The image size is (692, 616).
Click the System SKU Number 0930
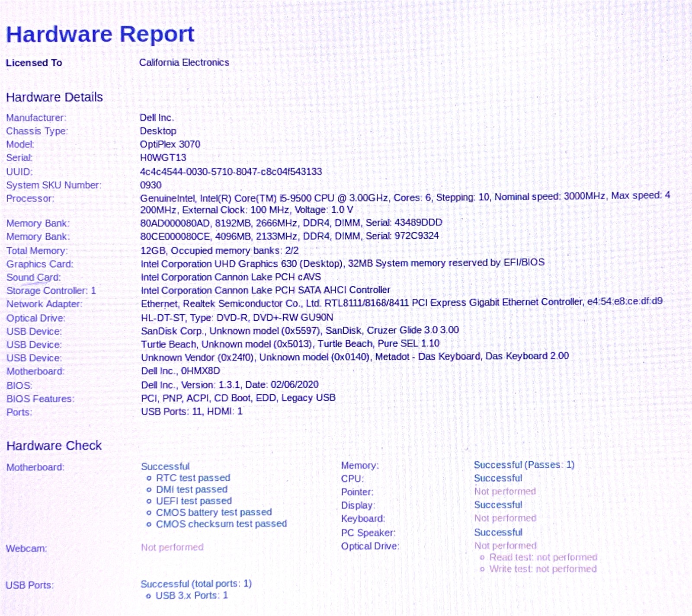[151, 185]
